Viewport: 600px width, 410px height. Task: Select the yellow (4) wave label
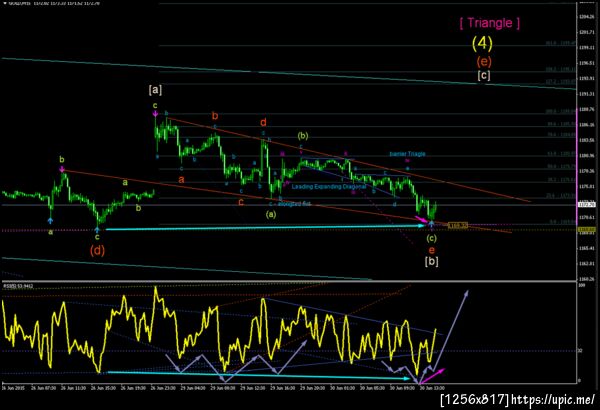point(482,43)
